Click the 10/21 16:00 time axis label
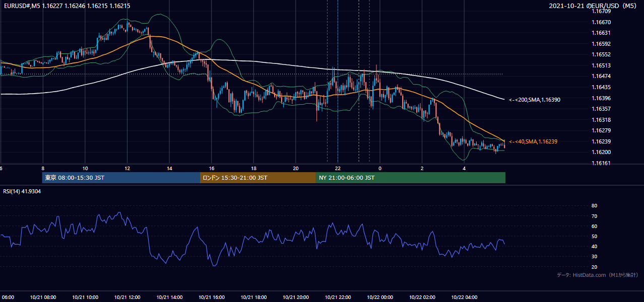 212,297
